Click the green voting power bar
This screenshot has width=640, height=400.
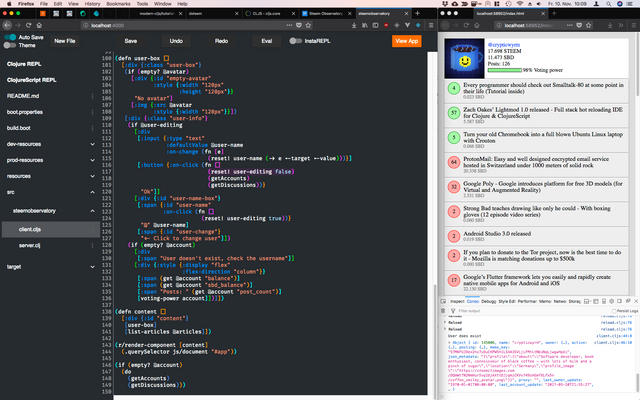click(504, 70)
